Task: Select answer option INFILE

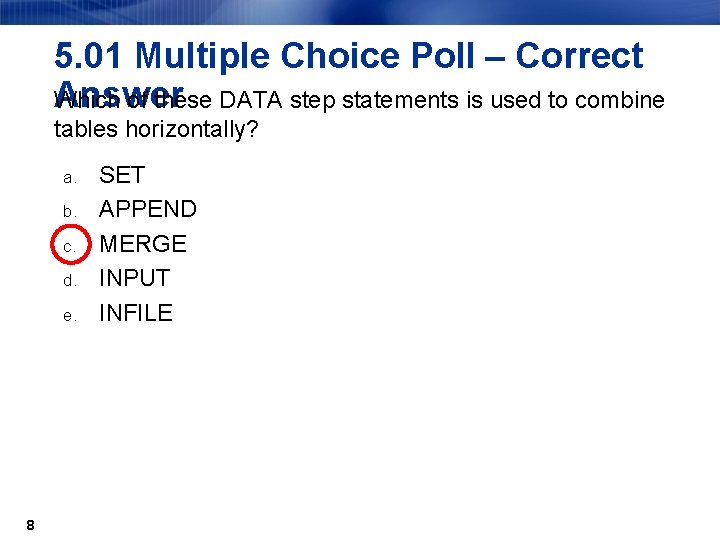Action: pyautogui.click(x=136, y=313)
